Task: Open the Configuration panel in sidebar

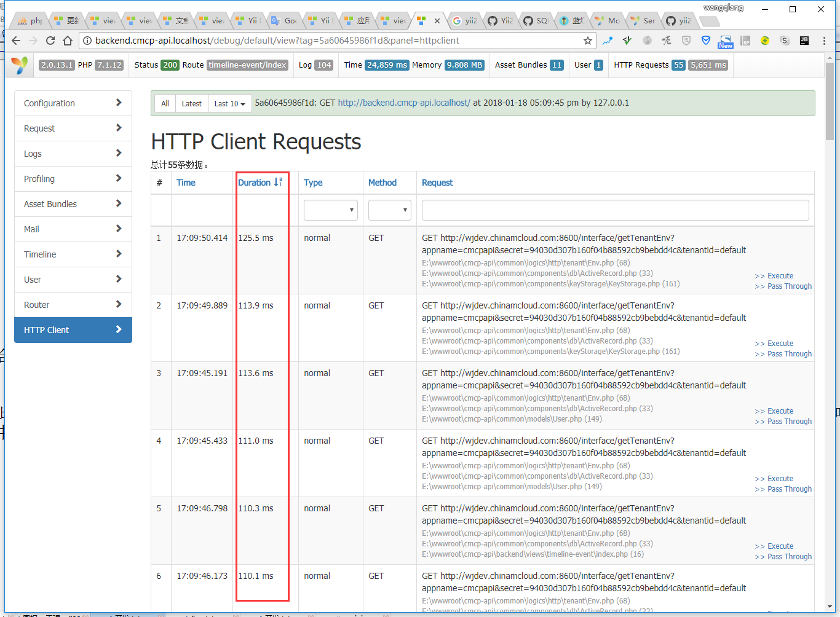Action: 73,103
